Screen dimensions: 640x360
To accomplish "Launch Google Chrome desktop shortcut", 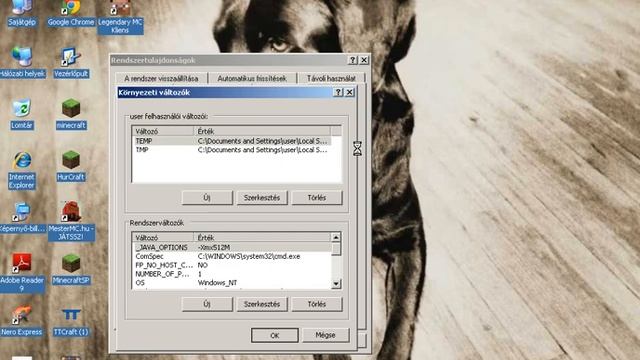I will pyautogui.click(x=71, y=13).
